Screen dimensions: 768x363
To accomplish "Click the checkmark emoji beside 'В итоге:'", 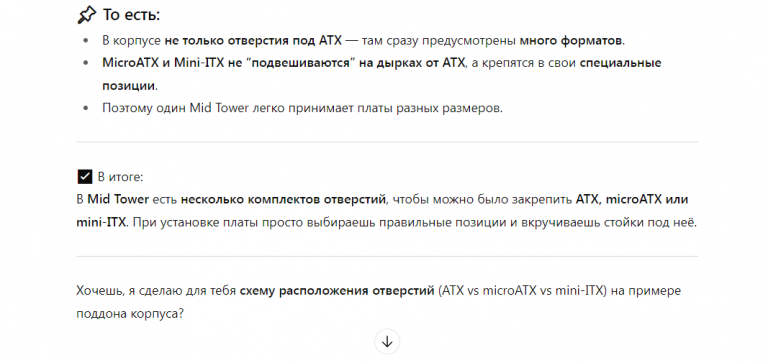I will [85, 176].
